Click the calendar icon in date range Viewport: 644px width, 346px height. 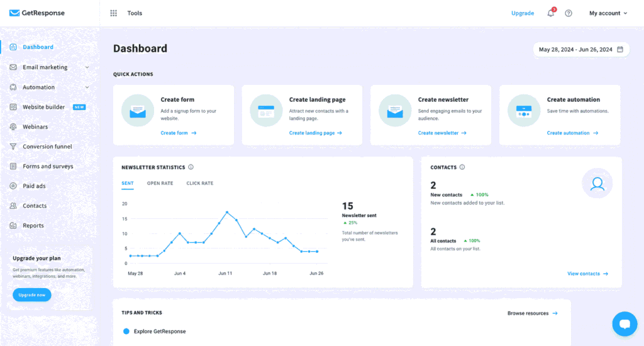tap(620, 49)
